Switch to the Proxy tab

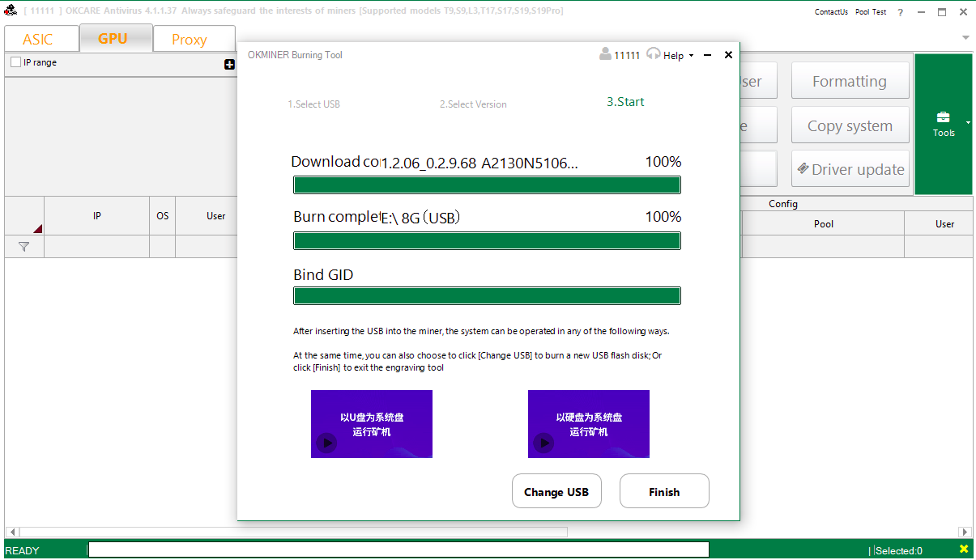click(x=190, y=39)
